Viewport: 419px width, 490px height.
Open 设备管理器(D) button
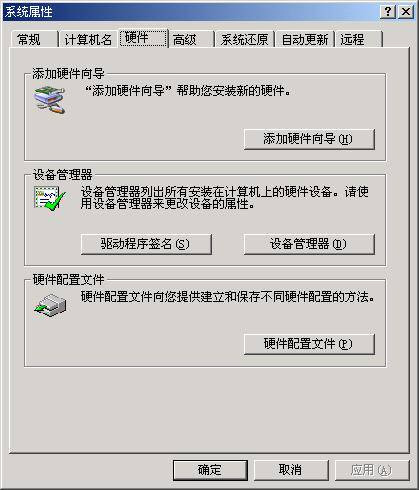pos(309,244)
